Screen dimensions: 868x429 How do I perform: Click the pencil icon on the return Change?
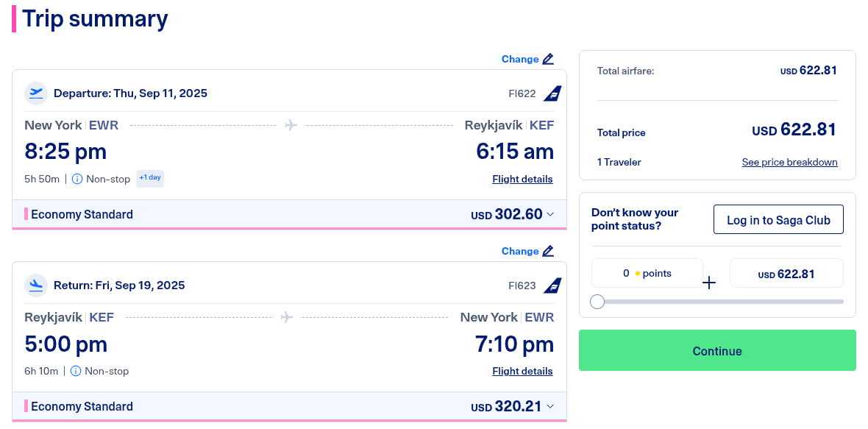click(x=548, y=251)
